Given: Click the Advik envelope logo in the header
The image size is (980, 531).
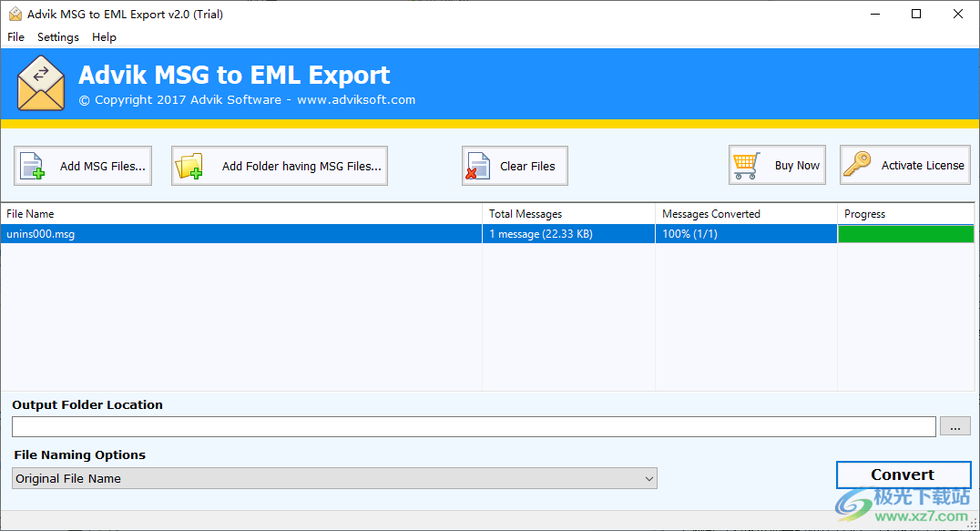Looking at the screenshot, I should (40, 82).
